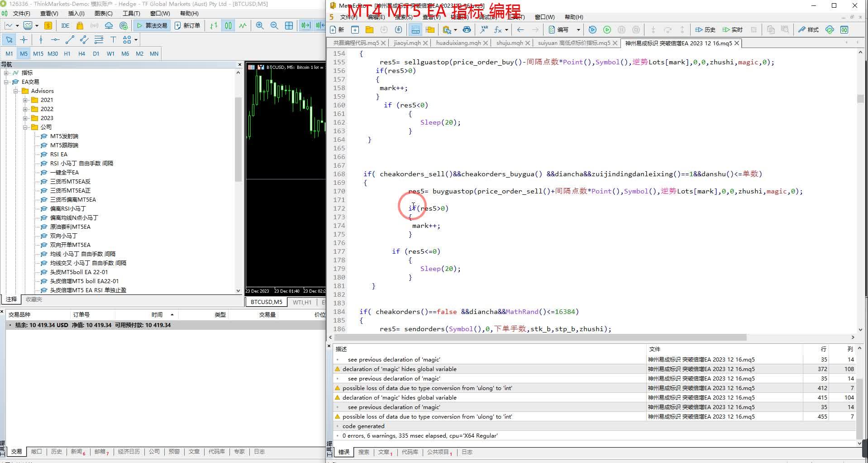Tile chart windows with grid icon
Viewport: 868px width, 463px height.
point(289,25)
